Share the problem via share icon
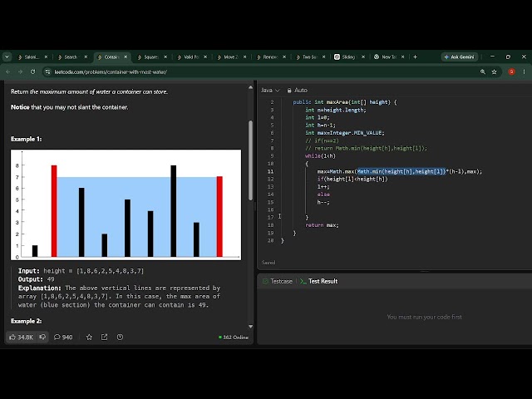Viewport: 532px width, 399px height. (104, 337)
